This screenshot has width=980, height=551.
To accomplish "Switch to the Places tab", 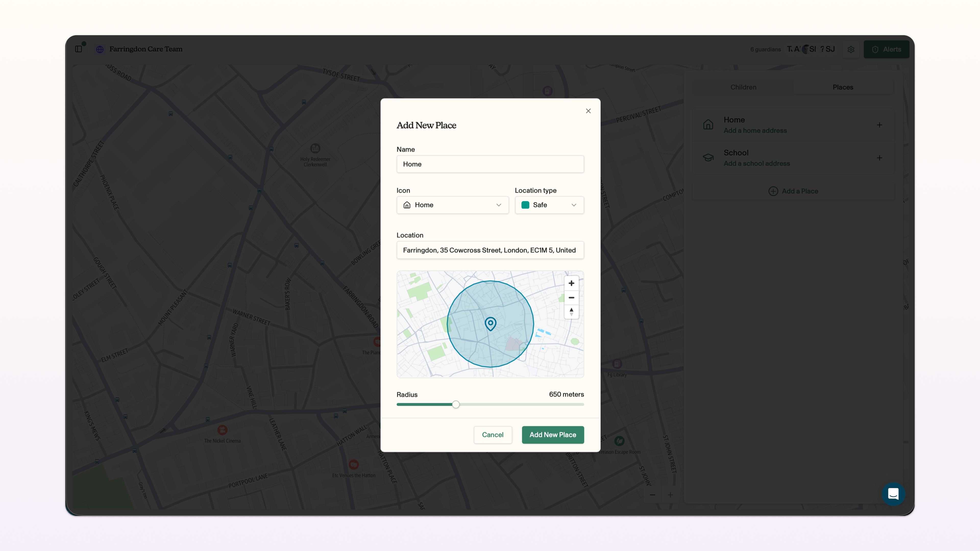I will (x=843, y=87).
